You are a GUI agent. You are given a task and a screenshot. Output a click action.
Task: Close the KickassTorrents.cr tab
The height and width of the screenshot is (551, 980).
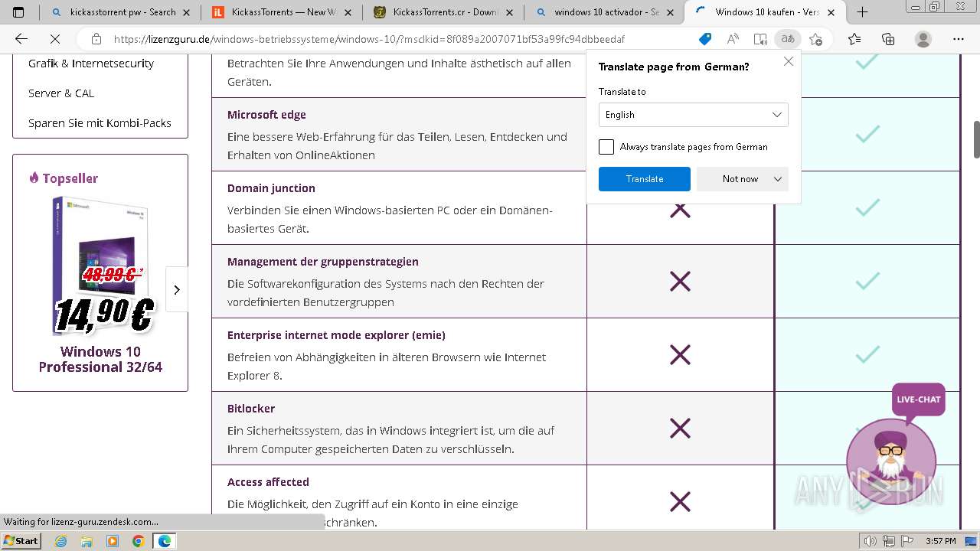(509, 12)
